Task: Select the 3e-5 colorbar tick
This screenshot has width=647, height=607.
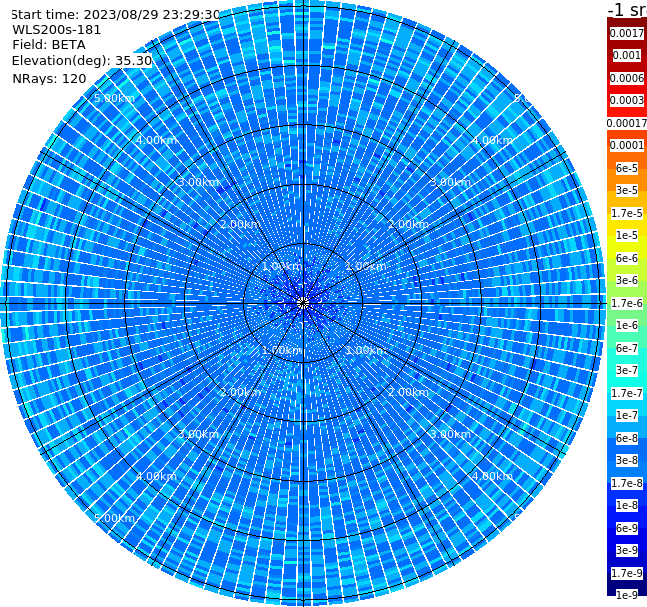Action: click(x=627, y=190)
